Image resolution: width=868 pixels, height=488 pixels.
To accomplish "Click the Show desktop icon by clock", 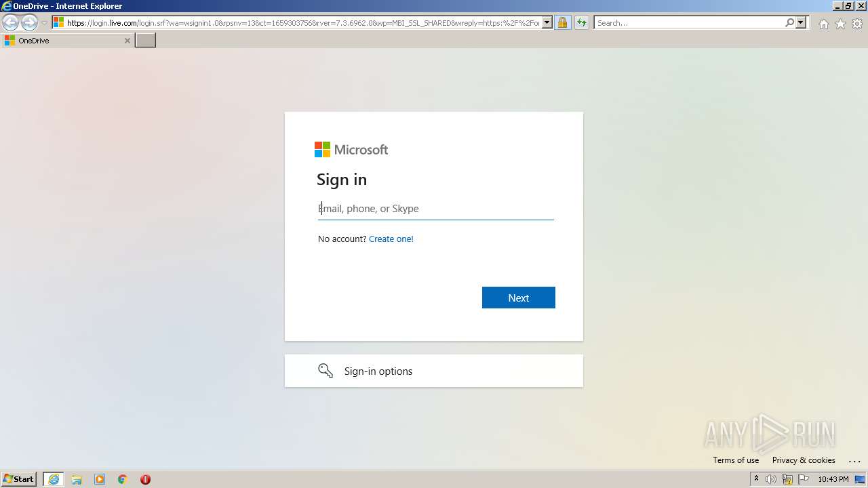I will pyautogui.click(x=860, y=479).
